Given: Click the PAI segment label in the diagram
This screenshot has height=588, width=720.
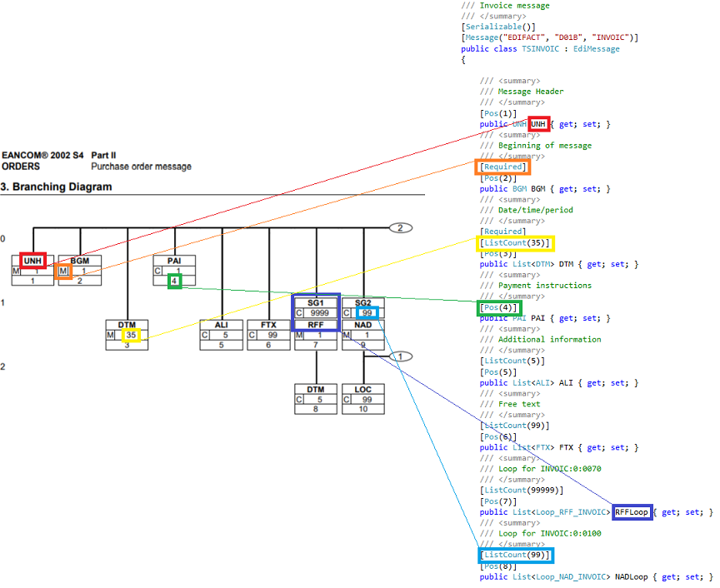Looking at the screenshot, I should 174,261.
